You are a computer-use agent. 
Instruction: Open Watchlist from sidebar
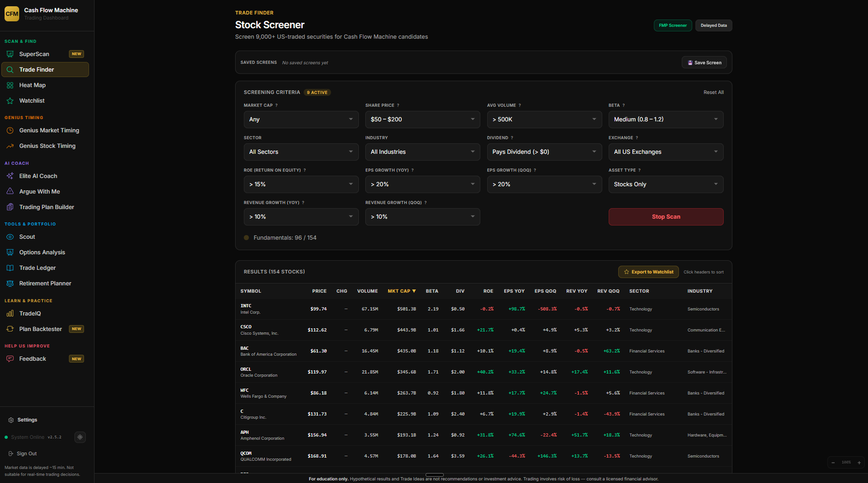pyautogui.click(x=45, y=101)
